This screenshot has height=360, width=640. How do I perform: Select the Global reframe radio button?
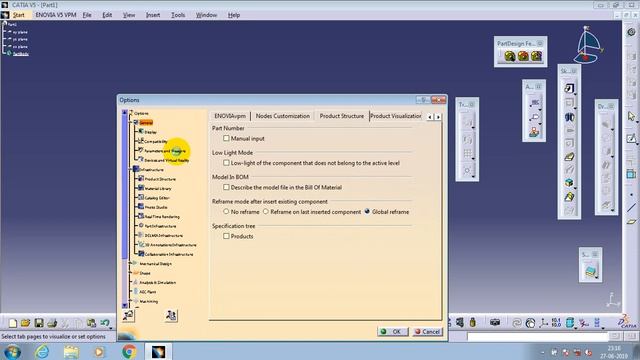click(367, 211)
